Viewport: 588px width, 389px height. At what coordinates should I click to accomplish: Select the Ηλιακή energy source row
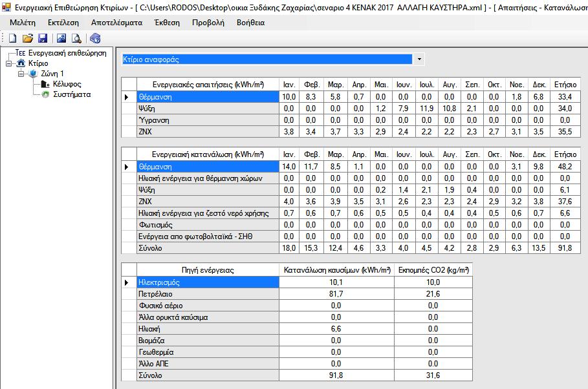[x=297, y=329]
